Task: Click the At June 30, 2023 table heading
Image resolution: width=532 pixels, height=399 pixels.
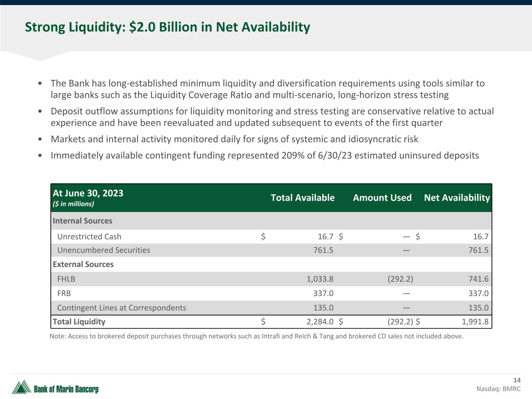Action: point(88,193)
